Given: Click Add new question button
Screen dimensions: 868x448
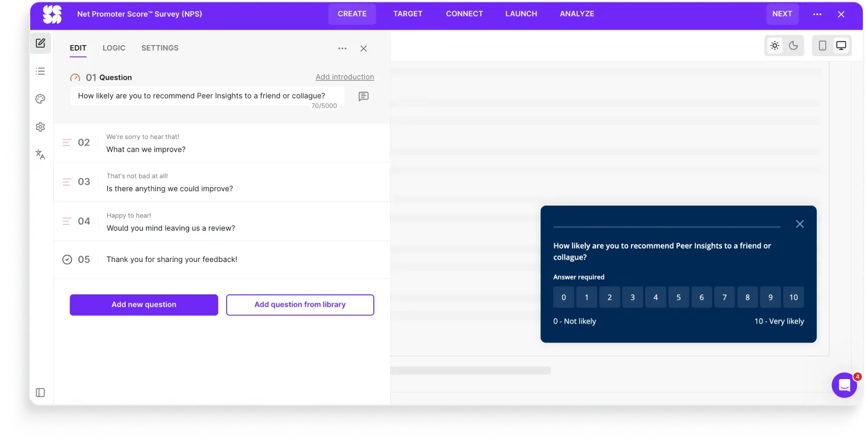Looking at the screenshot, I should click(x=144, y=305).
